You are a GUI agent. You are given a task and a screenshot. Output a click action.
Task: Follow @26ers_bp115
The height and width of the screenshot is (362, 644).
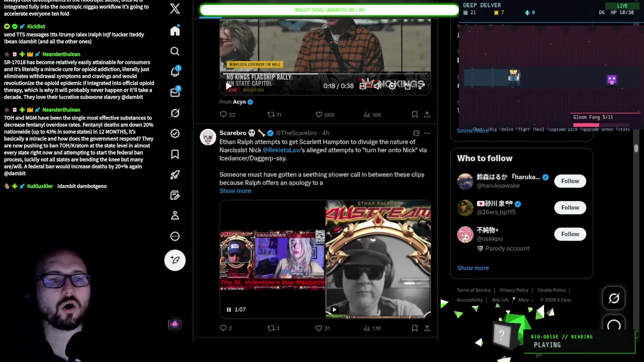click(x=570, y=208)
